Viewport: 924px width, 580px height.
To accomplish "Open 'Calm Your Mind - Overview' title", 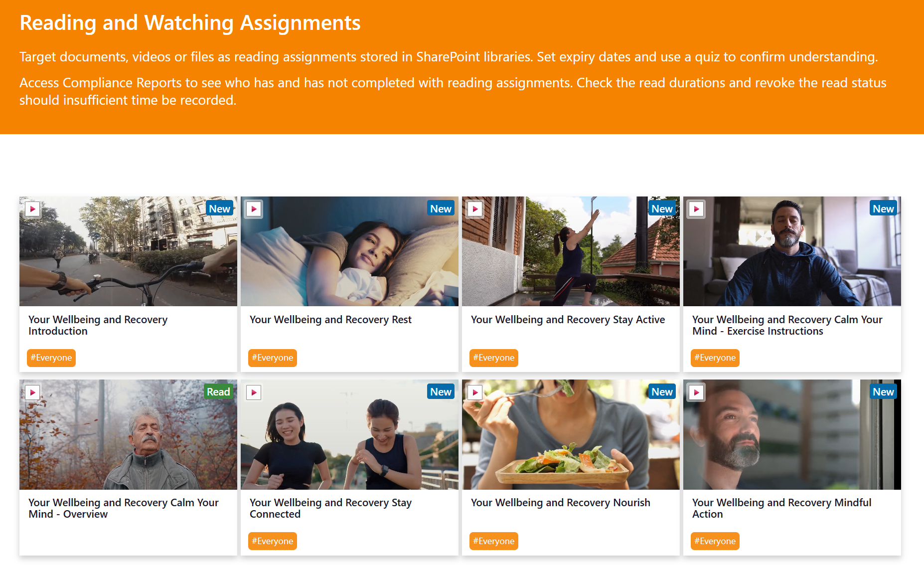I will click(124, 508).
